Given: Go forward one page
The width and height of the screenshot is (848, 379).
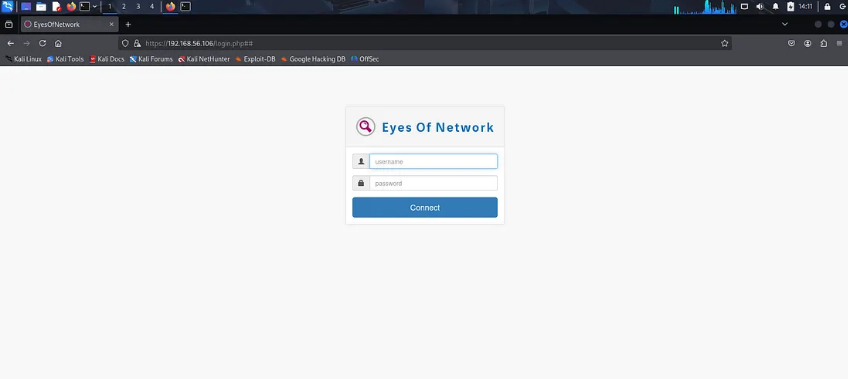Looking at the screenshot, I should [26, 43].
